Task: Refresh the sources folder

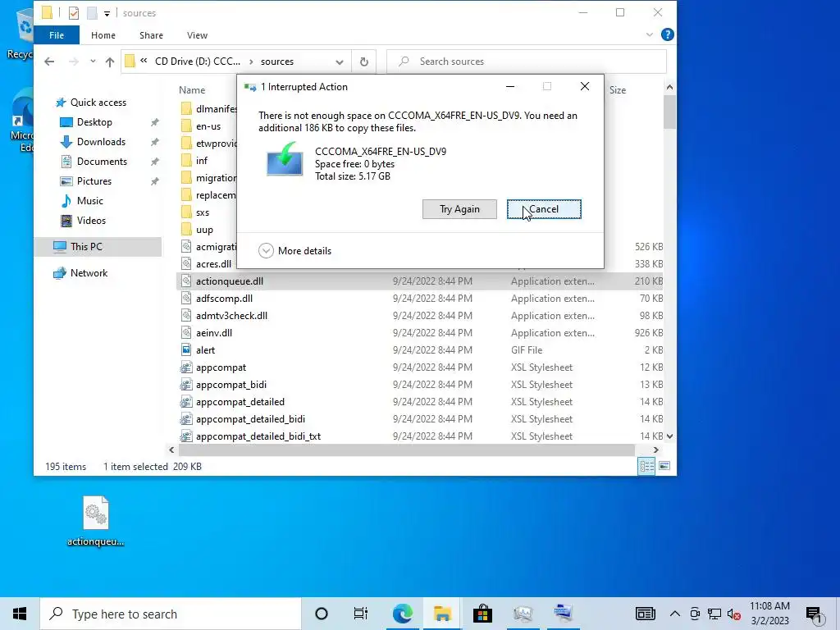Action: tap(363, 62)
